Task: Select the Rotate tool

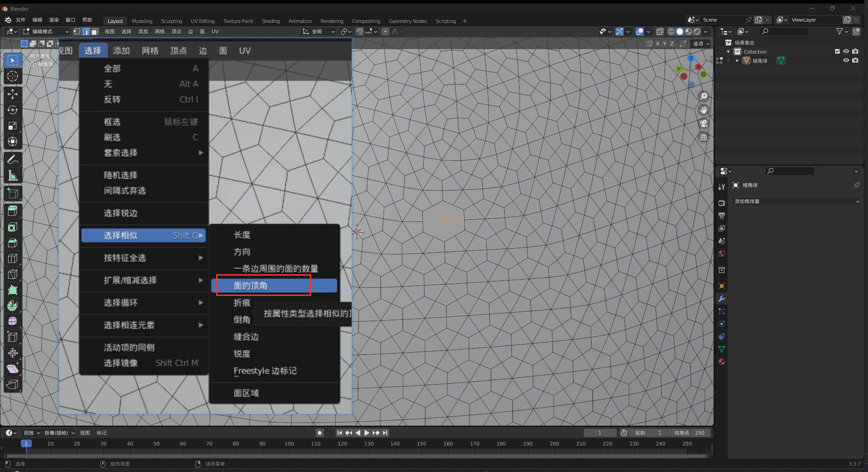Action: tap(13, 110)
